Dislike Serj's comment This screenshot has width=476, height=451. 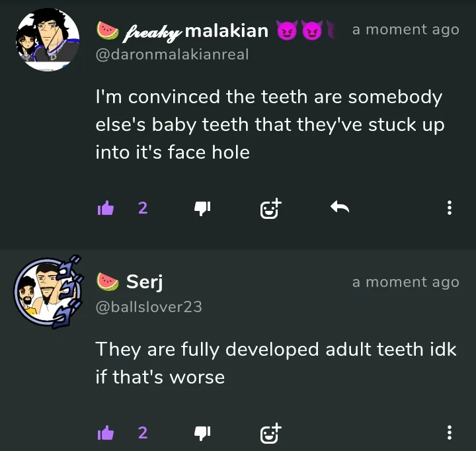pos(202,433)
